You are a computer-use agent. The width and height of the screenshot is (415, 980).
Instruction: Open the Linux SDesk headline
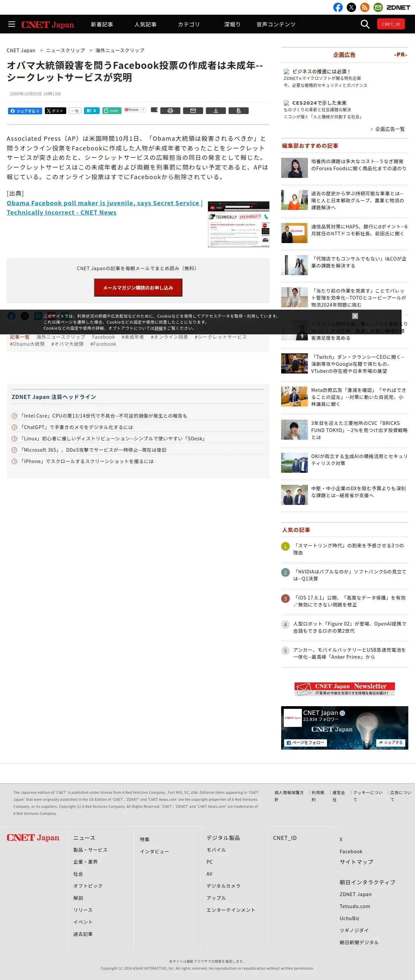pos(113,439)
